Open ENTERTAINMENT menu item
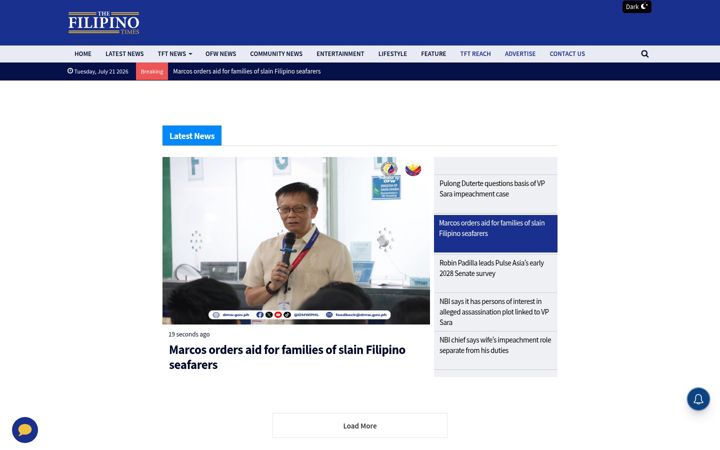Image resolution: width=720 pixels, height=450 pixels. 340,54
